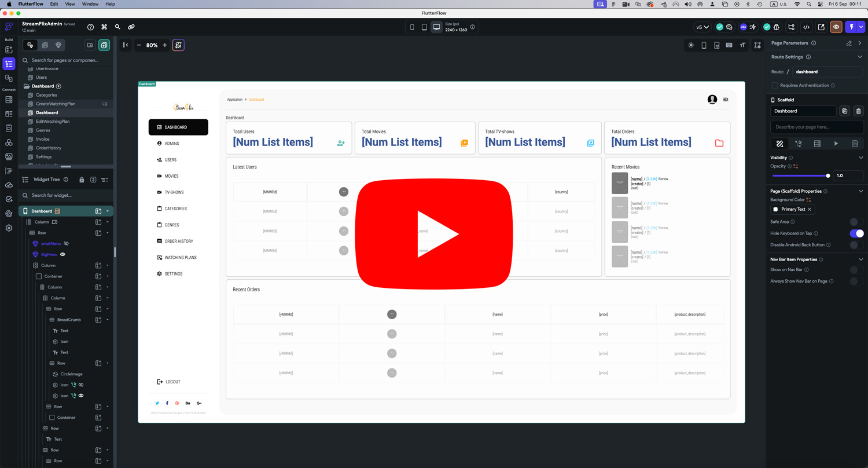Click the copy icon beside Dashboard name
Viewport: 868px width, 468px height.
[x=844, y=111]
